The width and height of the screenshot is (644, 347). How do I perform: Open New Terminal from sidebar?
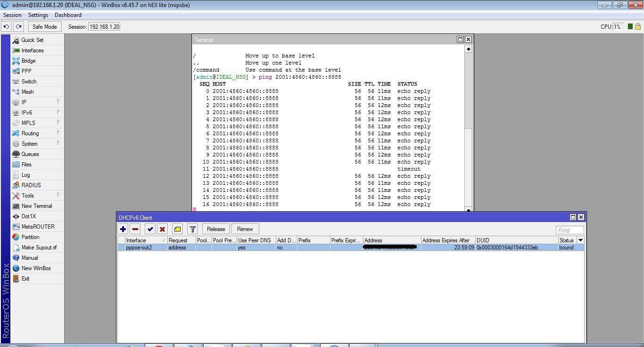(x=37, y=206)
